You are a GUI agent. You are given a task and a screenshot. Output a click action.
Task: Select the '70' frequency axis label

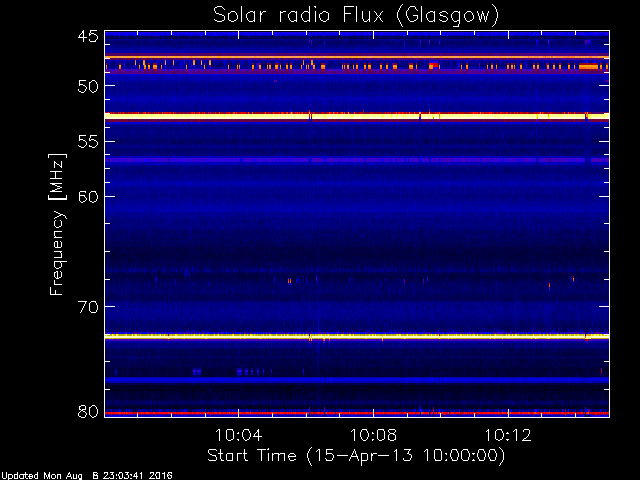coord(88,307)
